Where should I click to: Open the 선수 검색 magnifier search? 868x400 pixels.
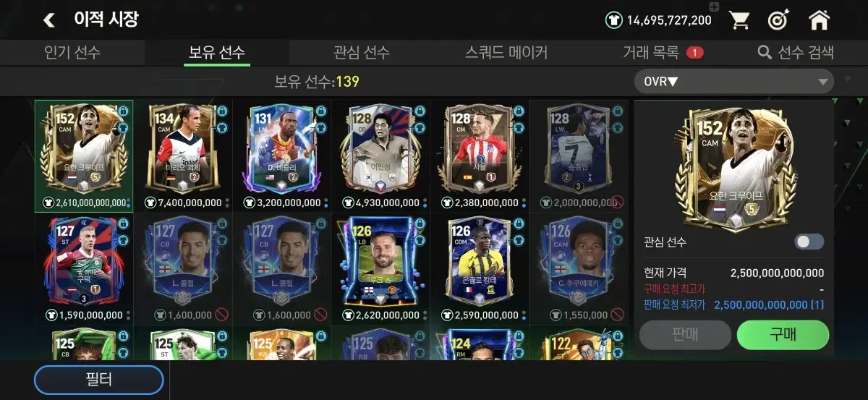point(796,52)
